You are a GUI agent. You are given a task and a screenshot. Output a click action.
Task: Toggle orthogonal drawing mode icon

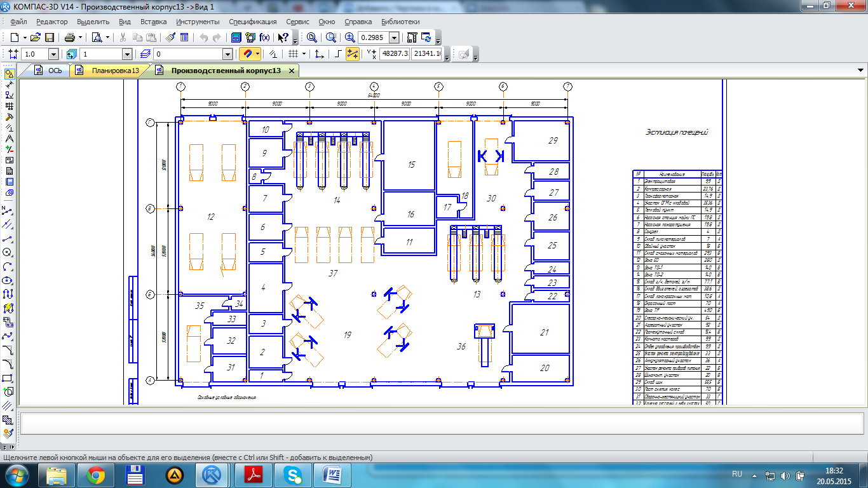coord(338,55)
